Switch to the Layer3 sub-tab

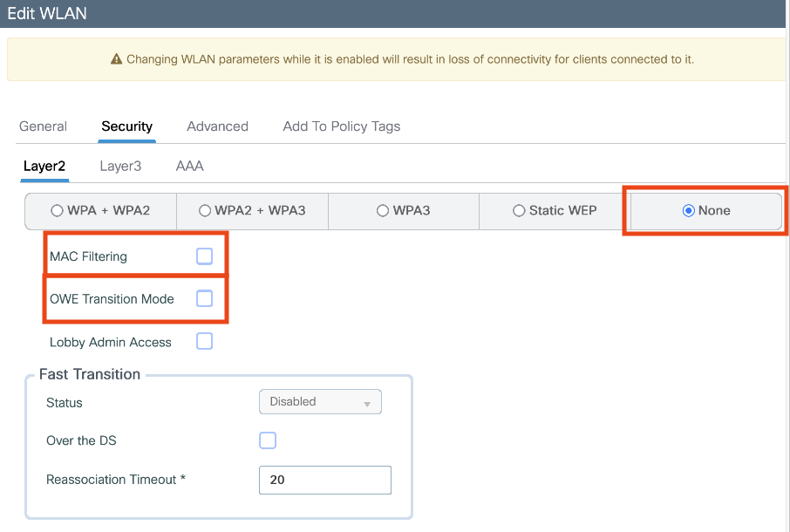[x=120, y=166]
